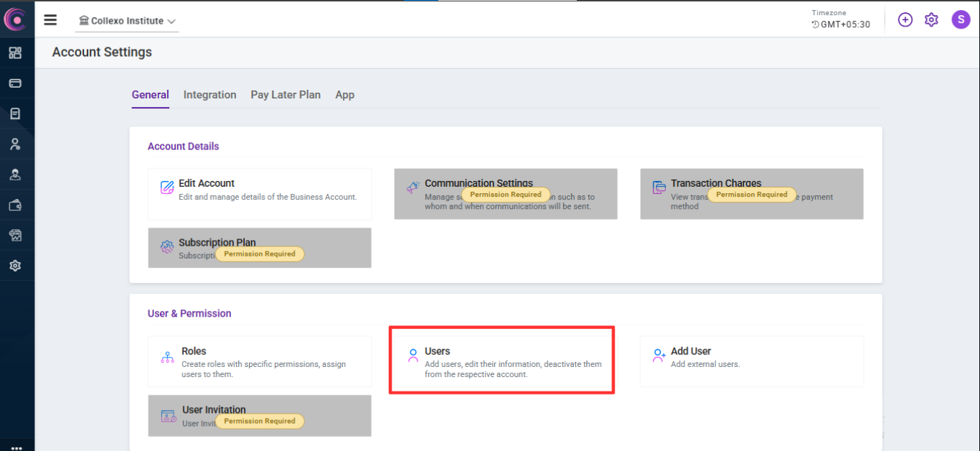Click the GMT+05:30 timezone selector
Image resolution: width=980 pixels, height=451 pixels.
pyautogui.click(x=841, y=24)
